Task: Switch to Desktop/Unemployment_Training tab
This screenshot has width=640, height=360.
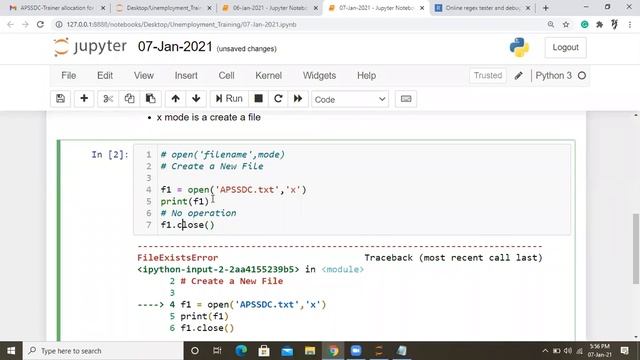Action: 163,8
